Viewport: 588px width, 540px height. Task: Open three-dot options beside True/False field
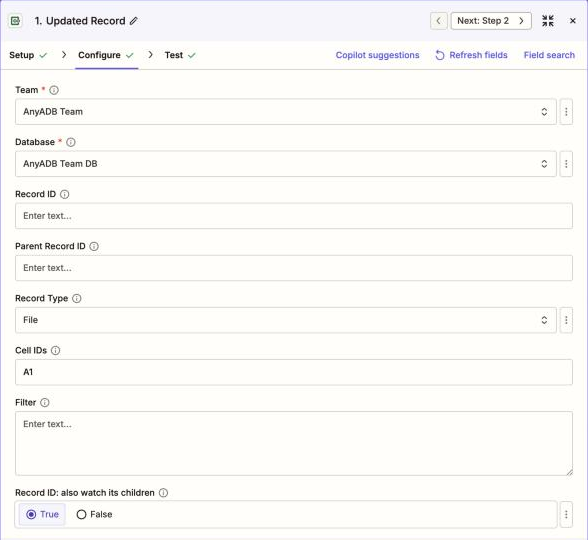coord(566,514)
